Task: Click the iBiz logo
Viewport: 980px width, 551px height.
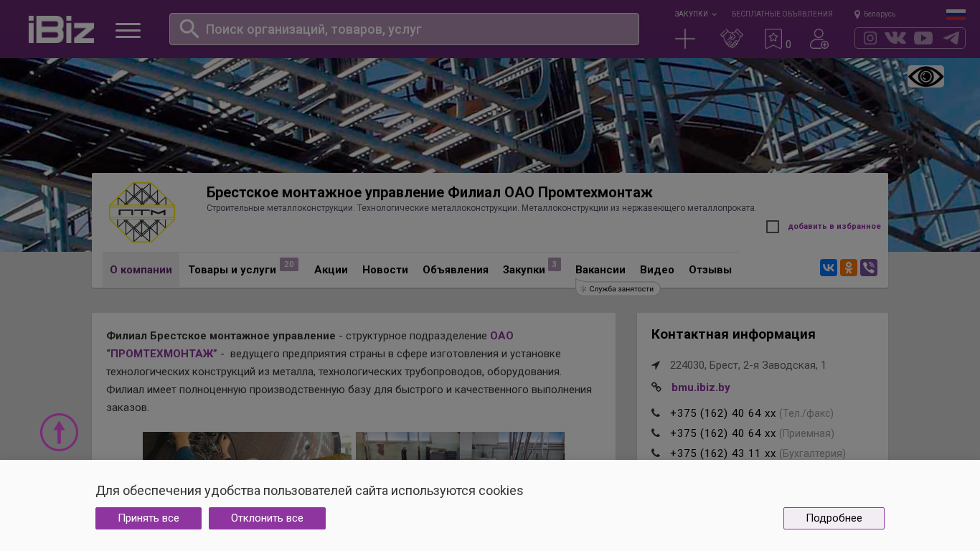Action: click(x=61, y=29)
